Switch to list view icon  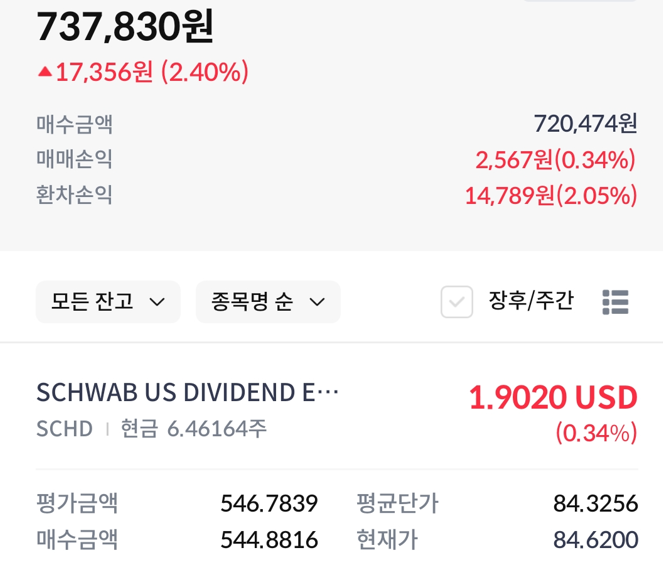pos(615,302)
